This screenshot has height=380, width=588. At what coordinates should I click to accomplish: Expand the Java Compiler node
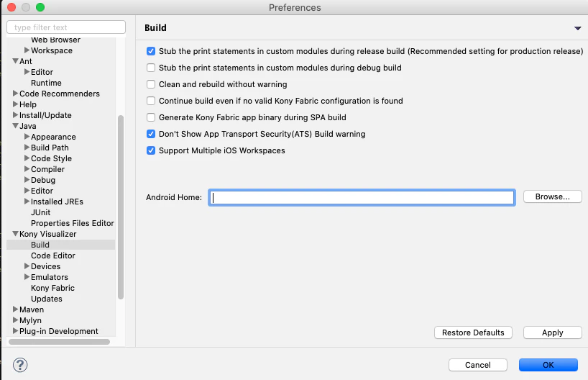point(27,169)
